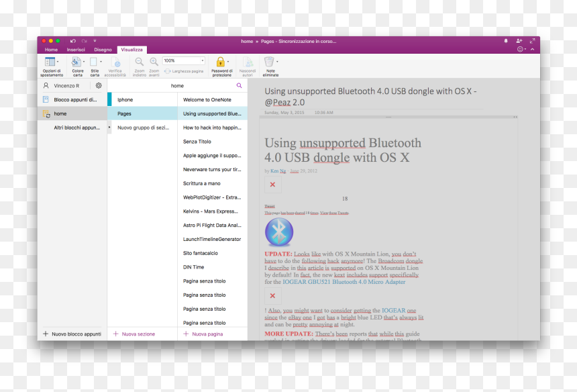This screenshot has width=577, height=392.
Task: Click Verifica accessibilità in the ribbon
Action: tap(115, 67)
